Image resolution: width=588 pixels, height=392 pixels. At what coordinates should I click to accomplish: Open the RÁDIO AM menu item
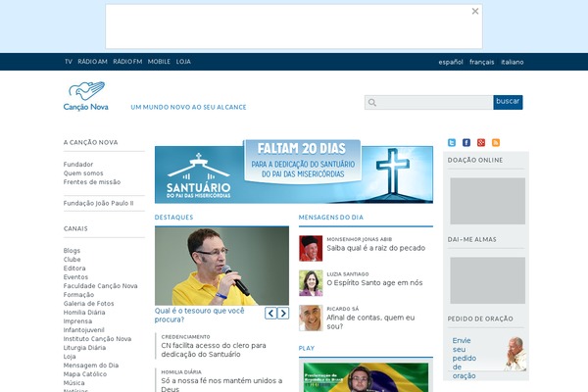click(x=93, y=62)
